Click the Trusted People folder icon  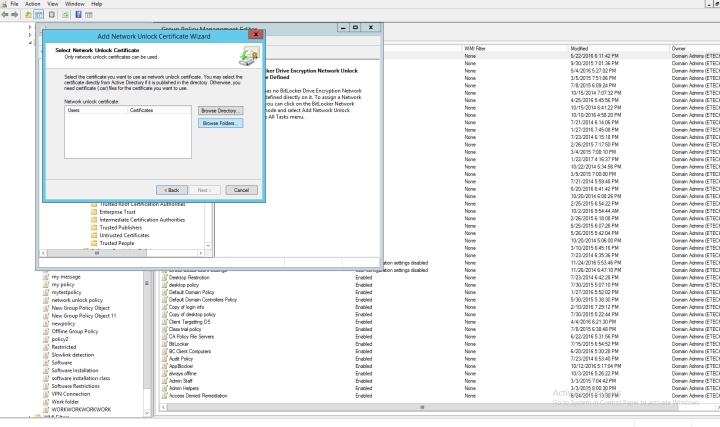coord(94,243)
